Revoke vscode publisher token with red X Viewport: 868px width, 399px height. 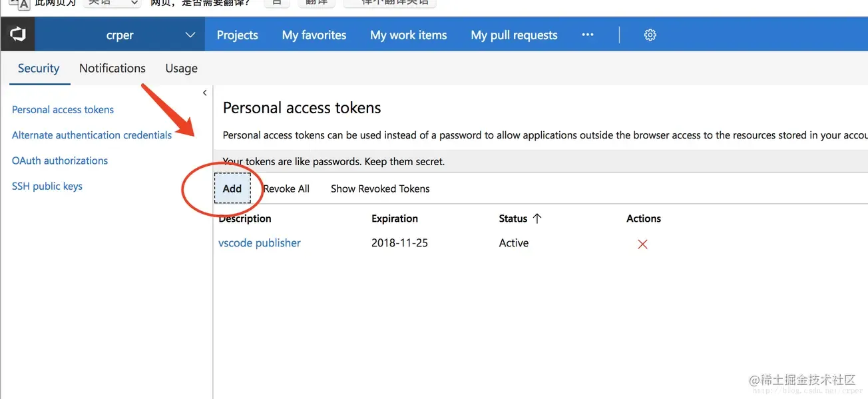[x=642, y=244]
